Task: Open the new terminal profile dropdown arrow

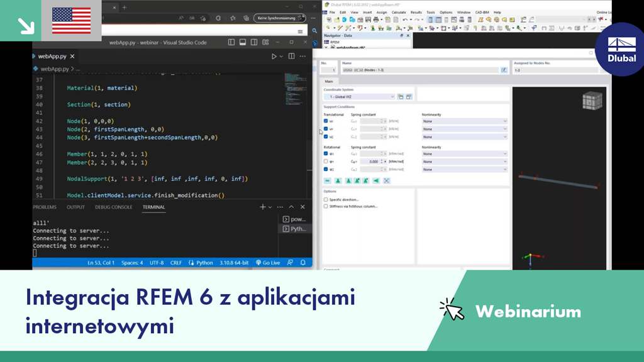Action: tap(270, 207)
